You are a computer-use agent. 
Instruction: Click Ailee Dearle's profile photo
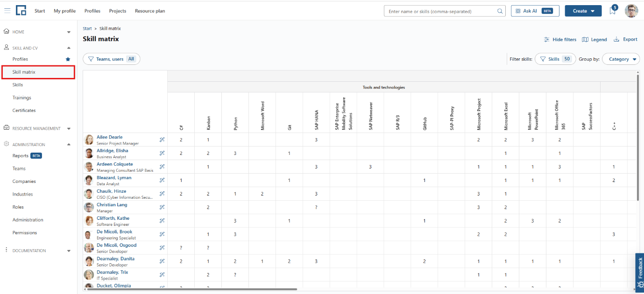coord(89,140)
